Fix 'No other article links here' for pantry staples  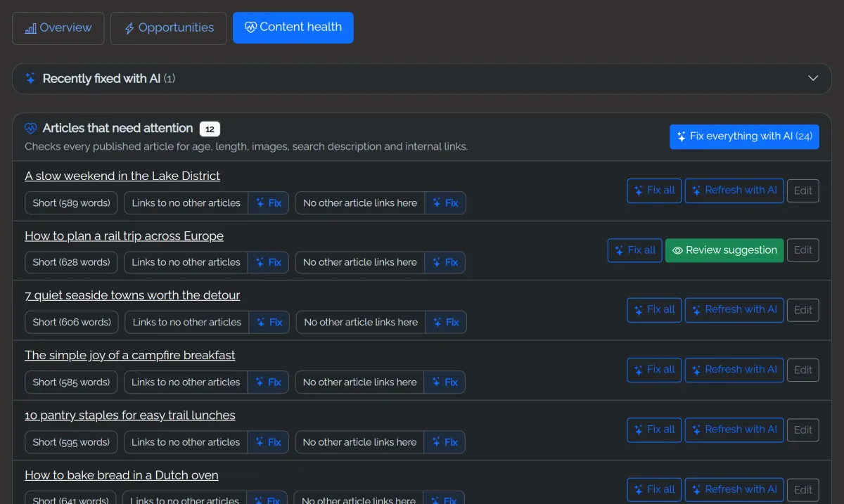[x=445, y=442]
